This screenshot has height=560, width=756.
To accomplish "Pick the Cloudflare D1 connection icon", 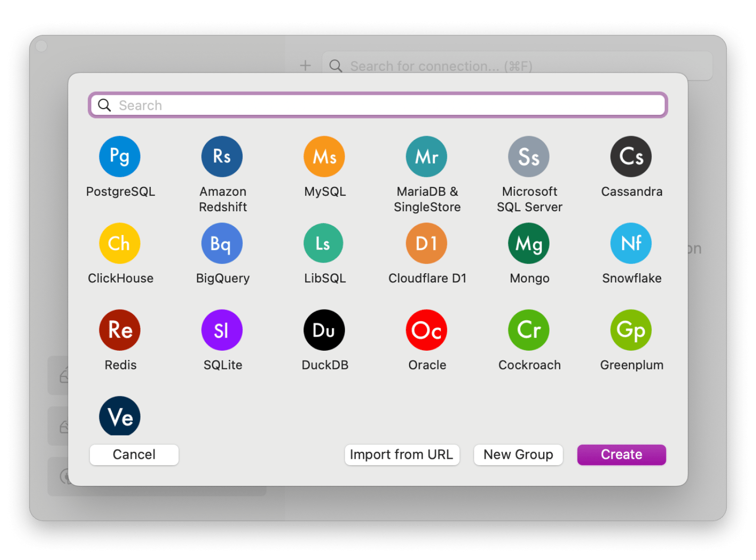I will 426,243.
